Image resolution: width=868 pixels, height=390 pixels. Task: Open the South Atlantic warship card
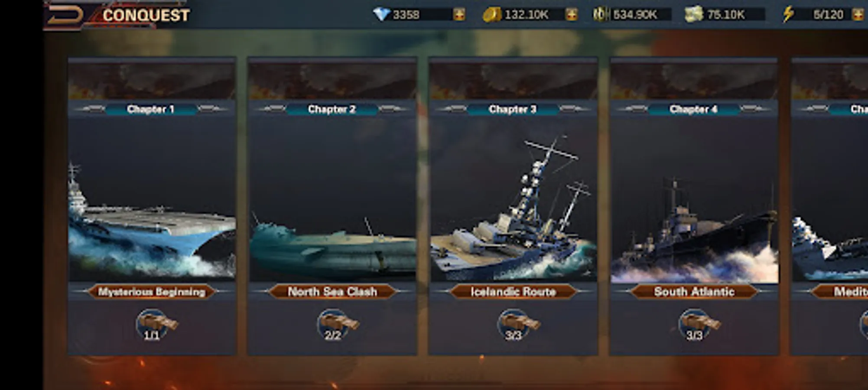[x=694, y=206]
